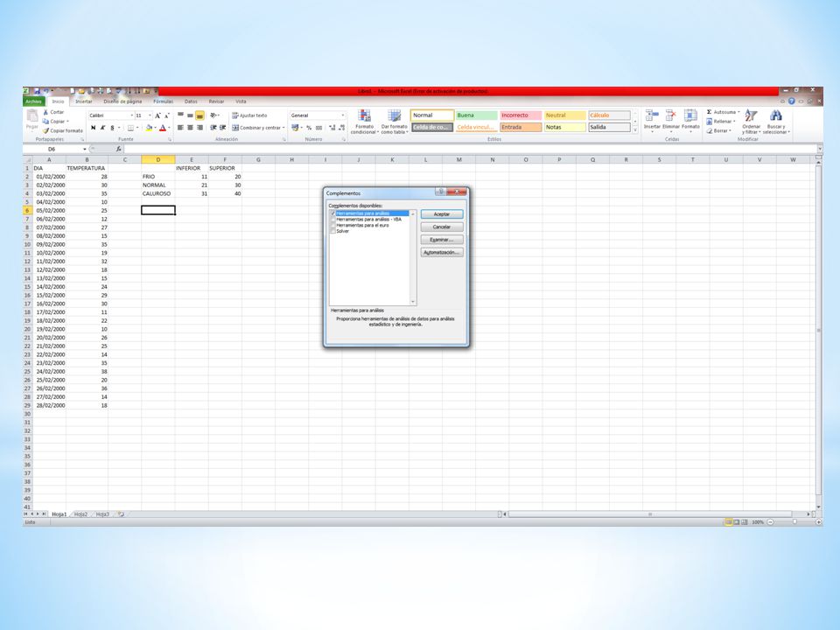The image size is (840, 630).
Task: Switch to the Fórmulas tab
Action: pos(164,101)
